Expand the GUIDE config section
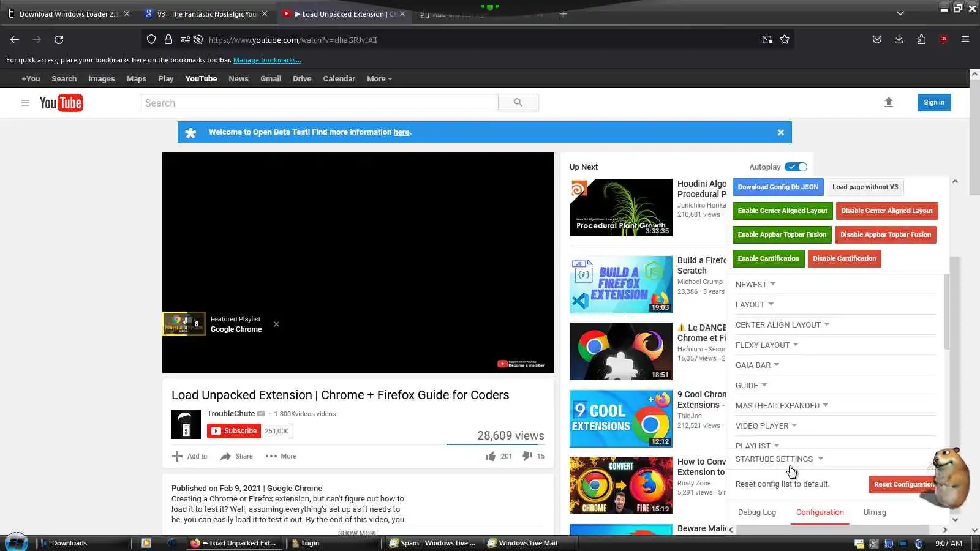This screenshot has height=551, width=980. (x=752, y=386)
